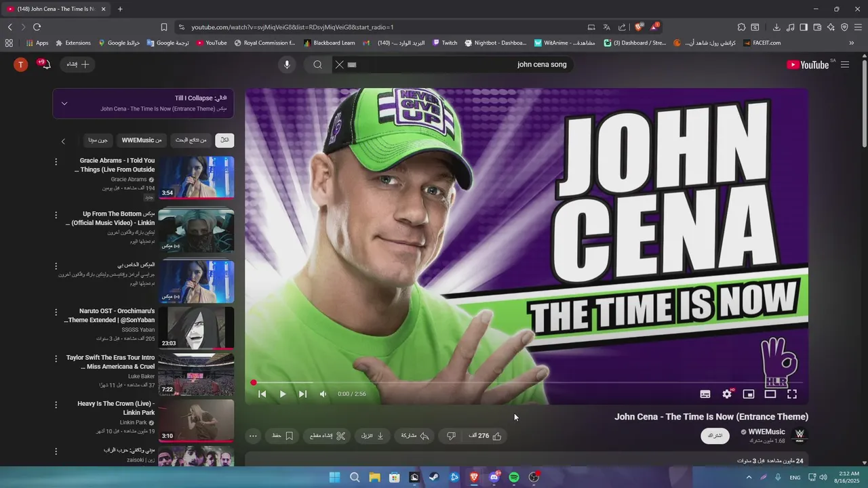Image resolution: width=868 pixels, height=488 pixels.
Task: Open browser downloads icon
Action: point(776,27)
